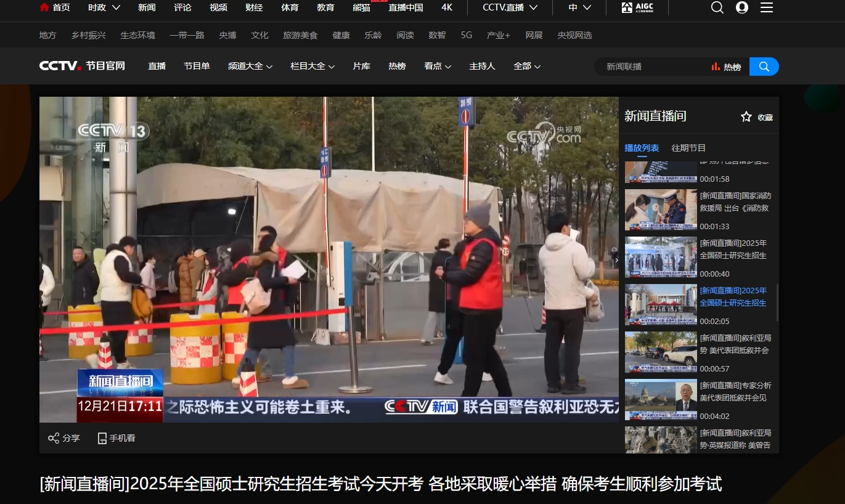Go to the 首页 home icon

pyautogui.click(x=44, y=7)
